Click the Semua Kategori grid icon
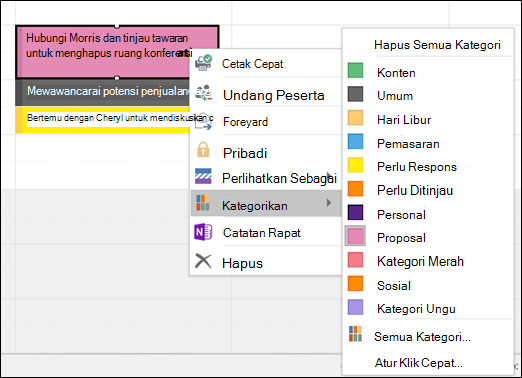Screen dimensions: 522x378 point(355,334)
